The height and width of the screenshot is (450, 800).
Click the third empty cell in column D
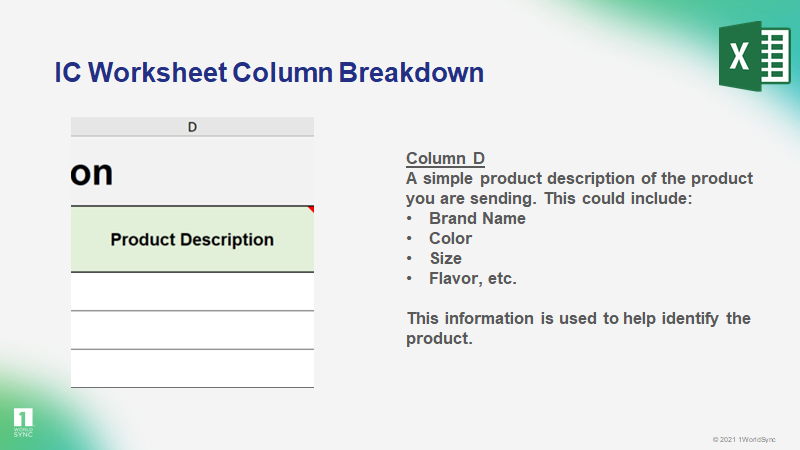point(192,368)
